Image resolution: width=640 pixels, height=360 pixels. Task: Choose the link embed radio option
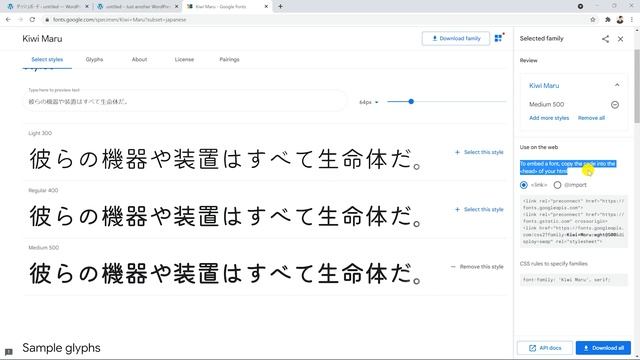pos(524,185)
